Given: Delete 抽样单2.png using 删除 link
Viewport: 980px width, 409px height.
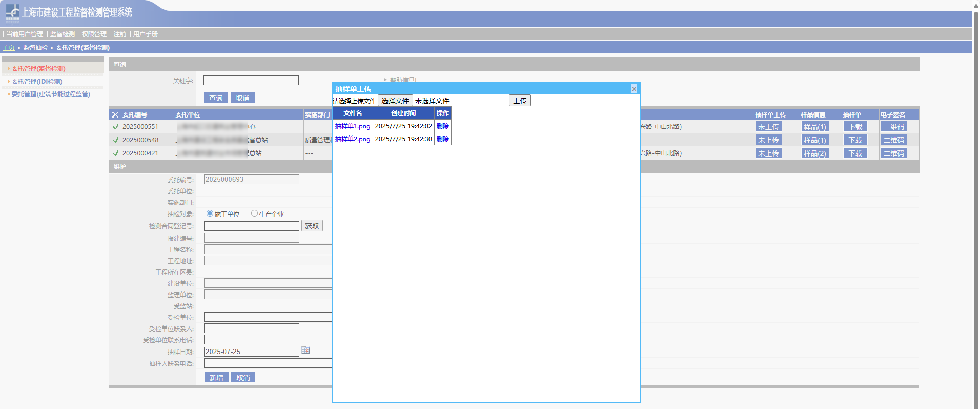Looking at the screenshot, I should click(442, 139).
